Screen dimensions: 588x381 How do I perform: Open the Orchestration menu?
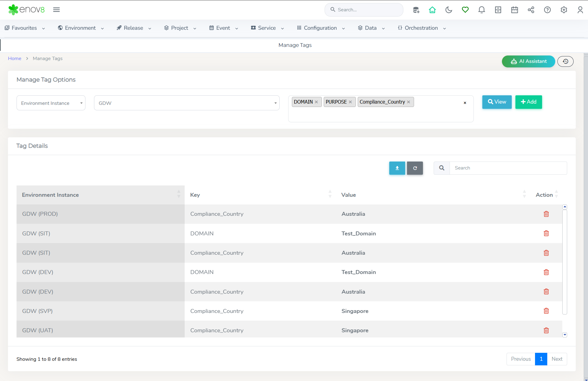pos(421,28)
